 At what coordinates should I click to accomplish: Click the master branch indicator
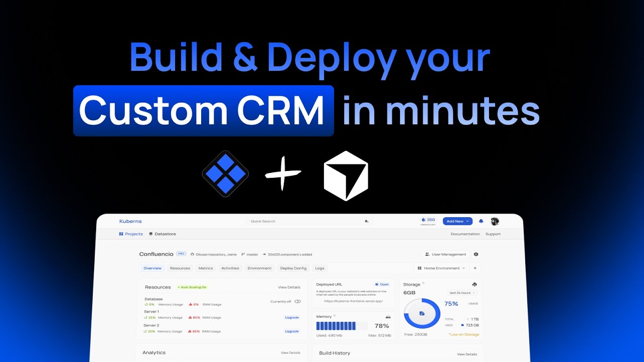coord(250,254)
